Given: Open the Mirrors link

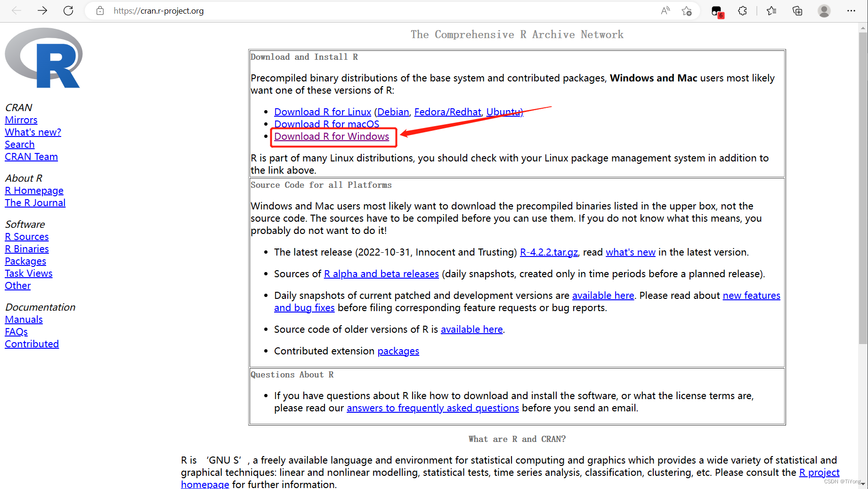Looking at the screenshot, I should point(21,120).
